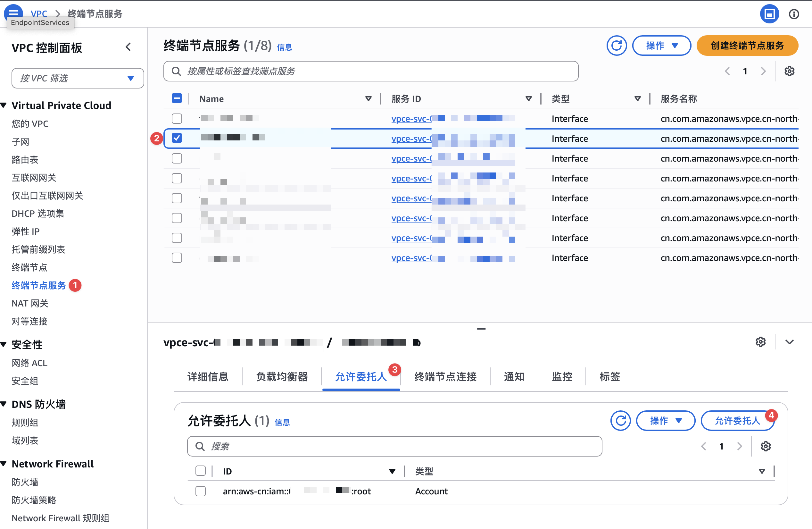Screen dimensions: 812x529
Task: Open the 按 VPC 筛选 dropdown
Action: pos(78,78)
